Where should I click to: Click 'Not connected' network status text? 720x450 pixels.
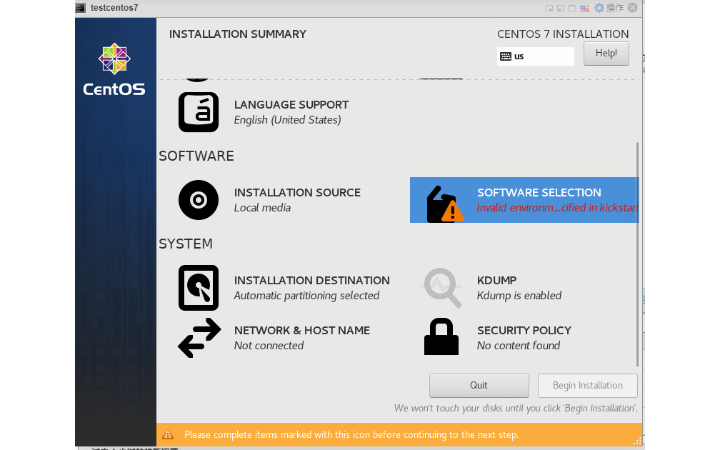[269, 345]
